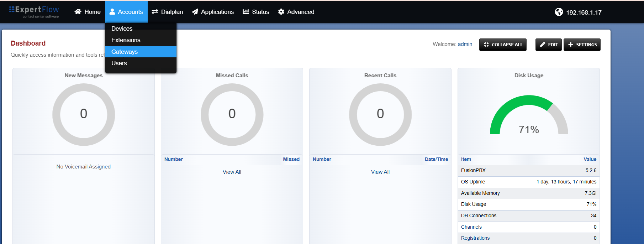Click the Home house icon

tap(78, 12)
